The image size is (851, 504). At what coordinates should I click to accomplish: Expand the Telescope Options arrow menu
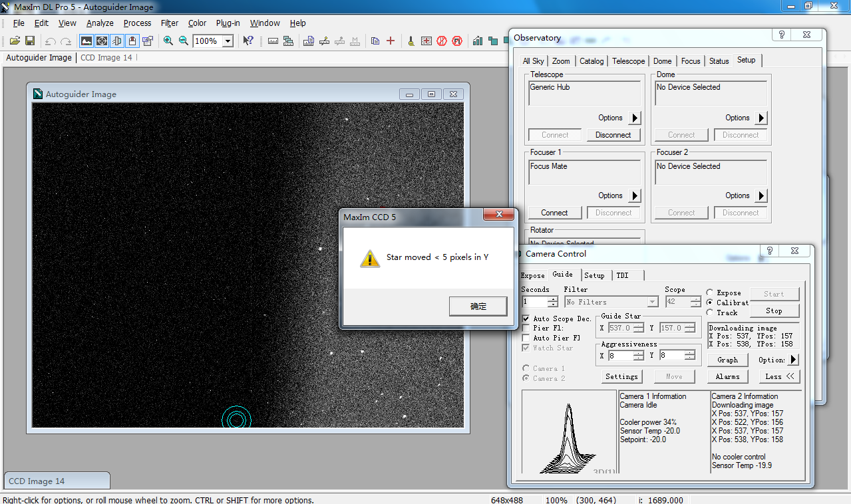[x=635, y=118]
